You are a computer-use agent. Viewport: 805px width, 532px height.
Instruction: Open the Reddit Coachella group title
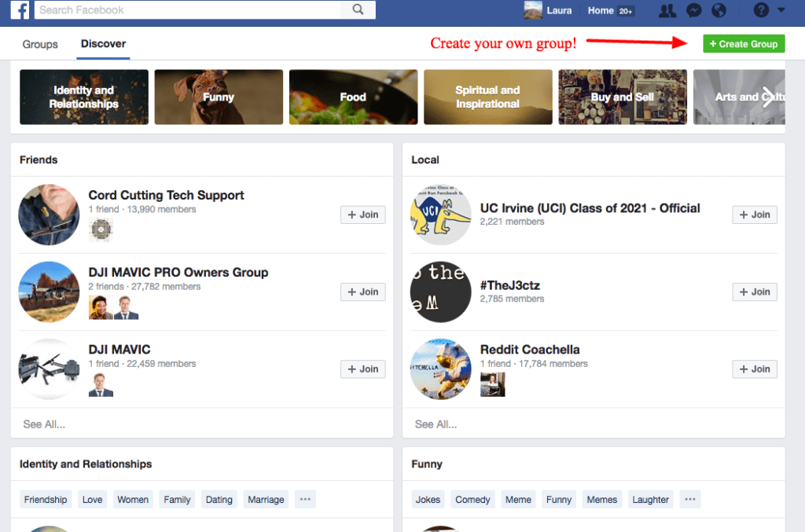point(530,350)
